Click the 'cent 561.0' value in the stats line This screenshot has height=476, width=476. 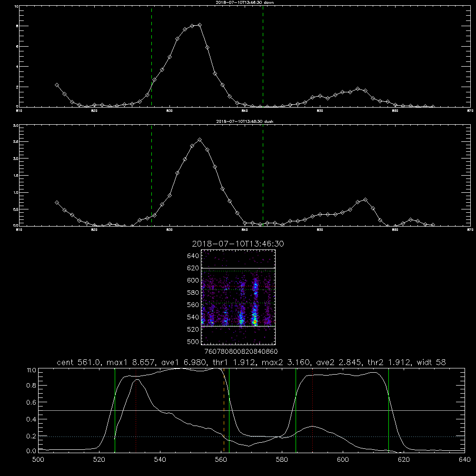pos(79,362)
